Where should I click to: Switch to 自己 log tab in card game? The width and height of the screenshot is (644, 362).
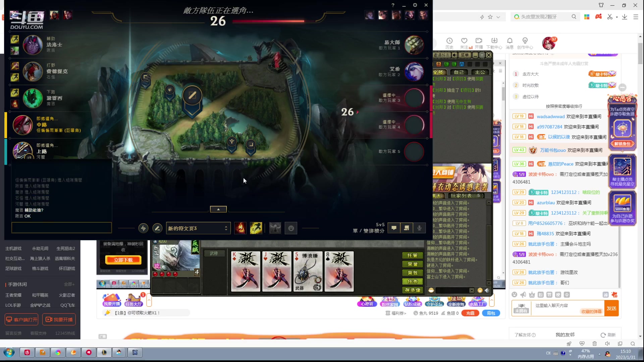pos(459,72)
